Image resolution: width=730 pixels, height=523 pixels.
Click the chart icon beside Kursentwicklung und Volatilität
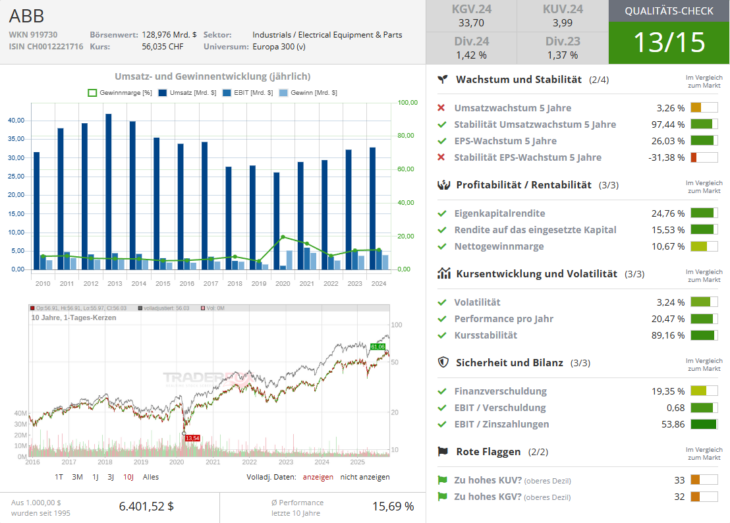tap(442, 273)
